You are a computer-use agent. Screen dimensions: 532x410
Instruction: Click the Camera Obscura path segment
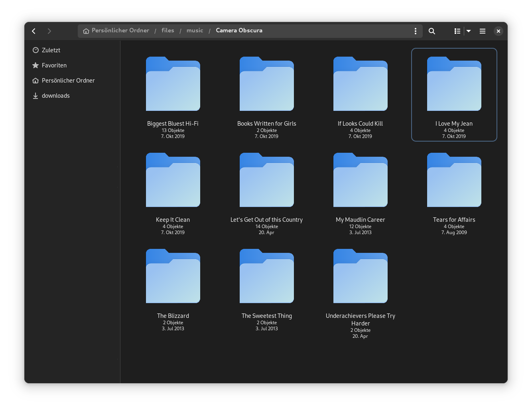[239, 31]
